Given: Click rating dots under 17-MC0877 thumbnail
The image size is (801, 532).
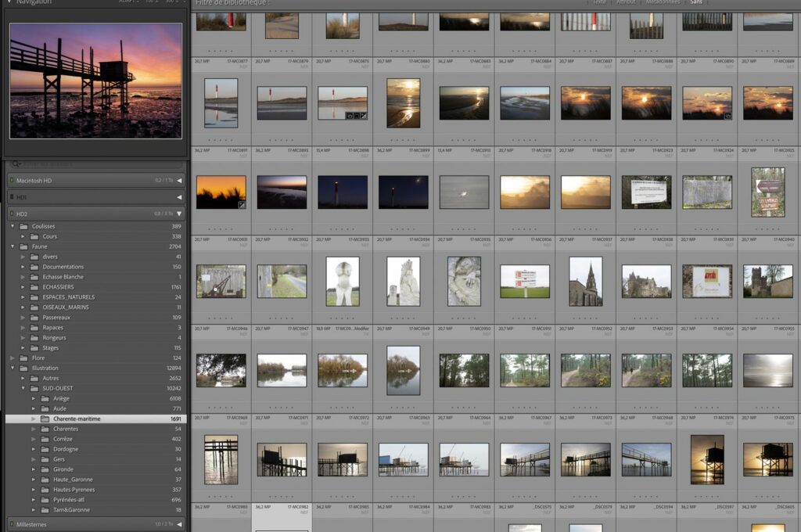Looking at the screenshot, I should [x=221, y=139].
